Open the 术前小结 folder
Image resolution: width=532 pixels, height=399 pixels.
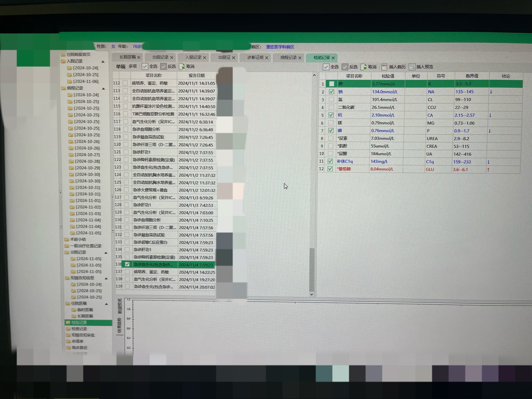click(x=75, y=239)
